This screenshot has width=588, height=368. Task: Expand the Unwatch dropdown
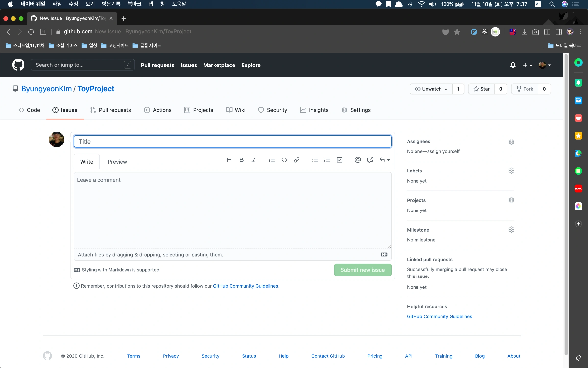tap(431, 89)
